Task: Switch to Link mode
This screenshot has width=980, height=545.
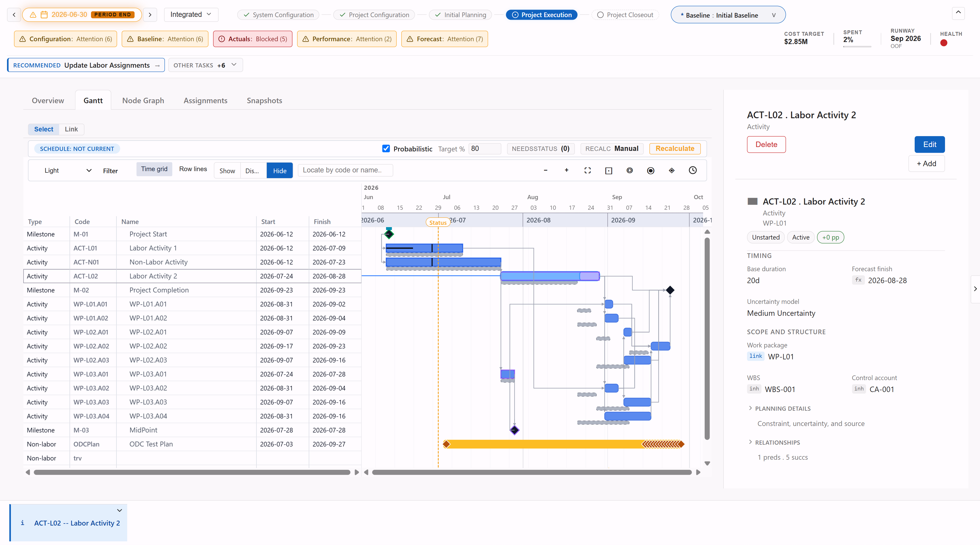Action: click(x=71, y=129)
